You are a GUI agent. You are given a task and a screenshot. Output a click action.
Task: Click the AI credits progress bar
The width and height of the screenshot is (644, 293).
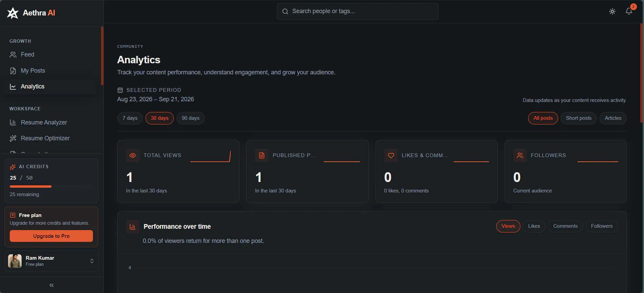click(51, 186)
